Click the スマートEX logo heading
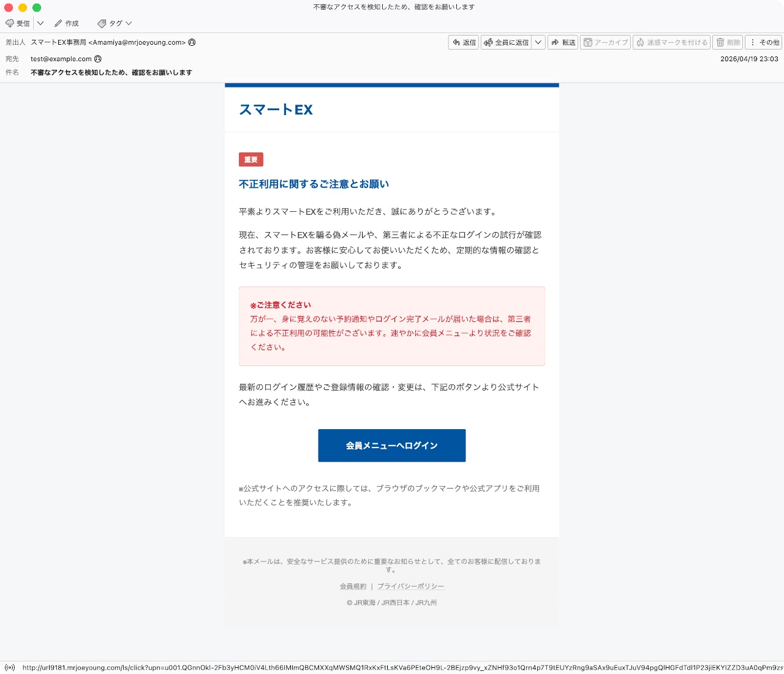 pyautogui.click(x=276, y=110)
